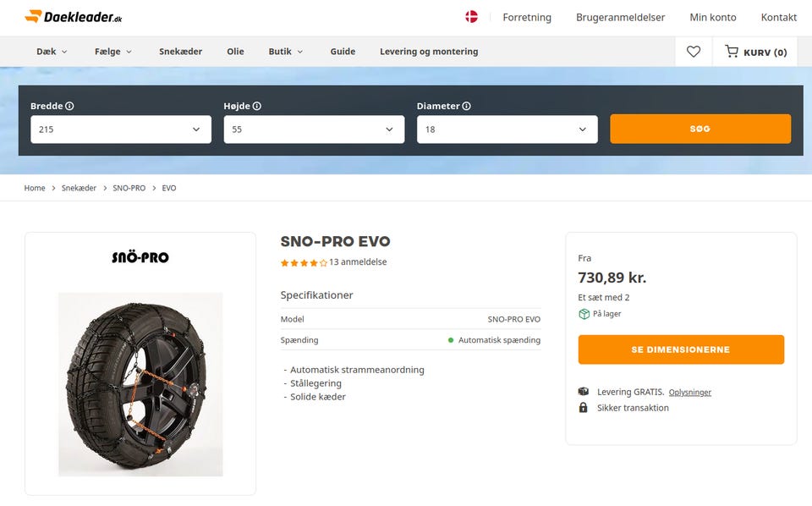Click the Diameter info icon
Screen dimensions: 812x506
click(x=466, y=107)
